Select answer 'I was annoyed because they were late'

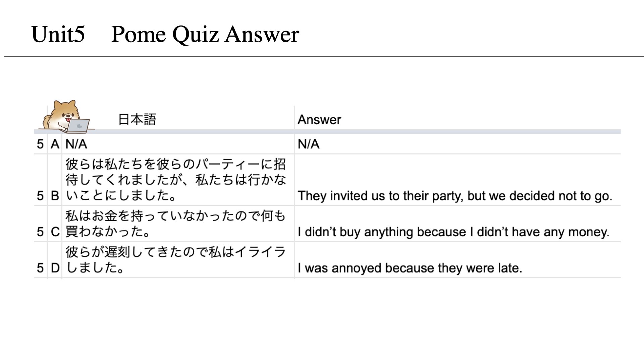410,268
